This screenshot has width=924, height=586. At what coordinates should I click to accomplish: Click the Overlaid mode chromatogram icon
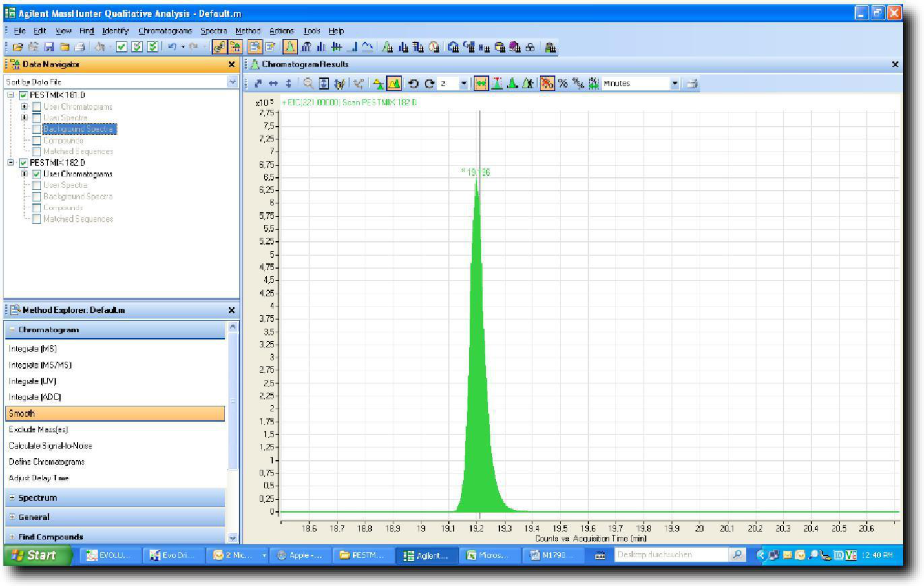coord(394,84)
